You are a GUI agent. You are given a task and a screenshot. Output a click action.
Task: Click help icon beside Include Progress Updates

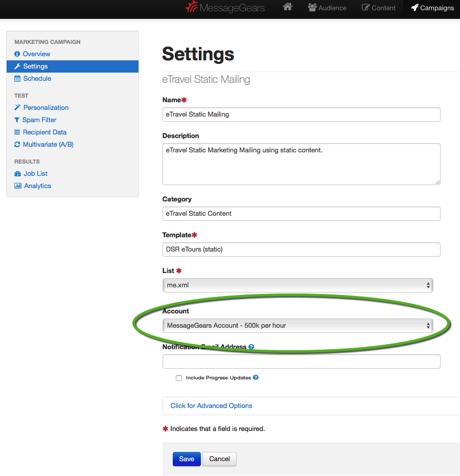coord(256,377)
